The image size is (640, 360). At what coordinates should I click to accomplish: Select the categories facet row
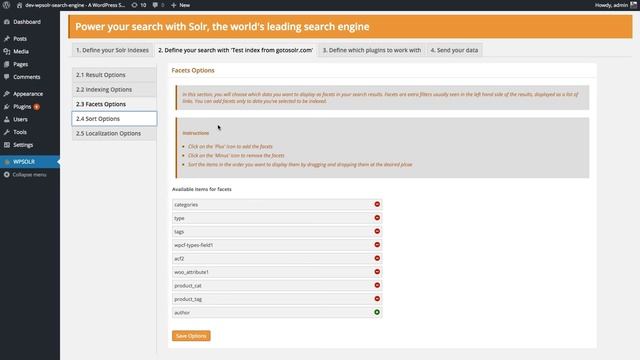click(x=277, y=204)
